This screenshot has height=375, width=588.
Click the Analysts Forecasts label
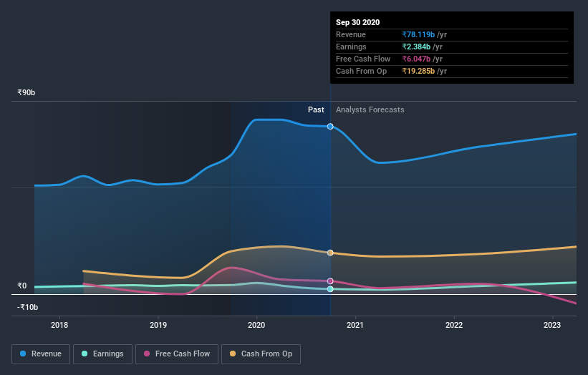tap(370, 109)
